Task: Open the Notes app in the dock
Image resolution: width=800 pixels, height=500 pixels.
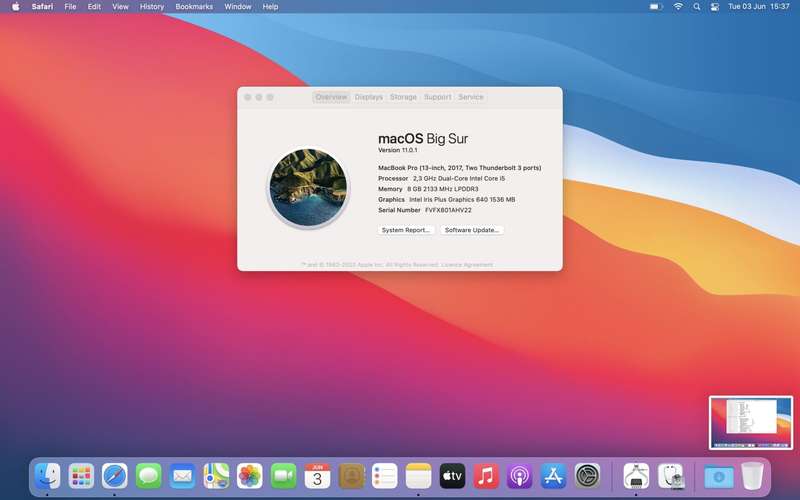Action: click(x=418, y=476)
